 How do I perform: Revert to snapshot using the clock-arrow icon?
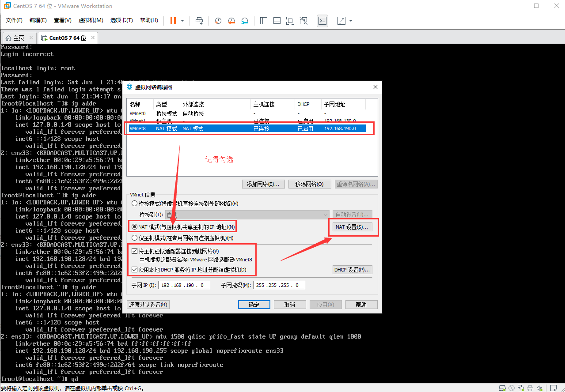[x=231, y=21]
